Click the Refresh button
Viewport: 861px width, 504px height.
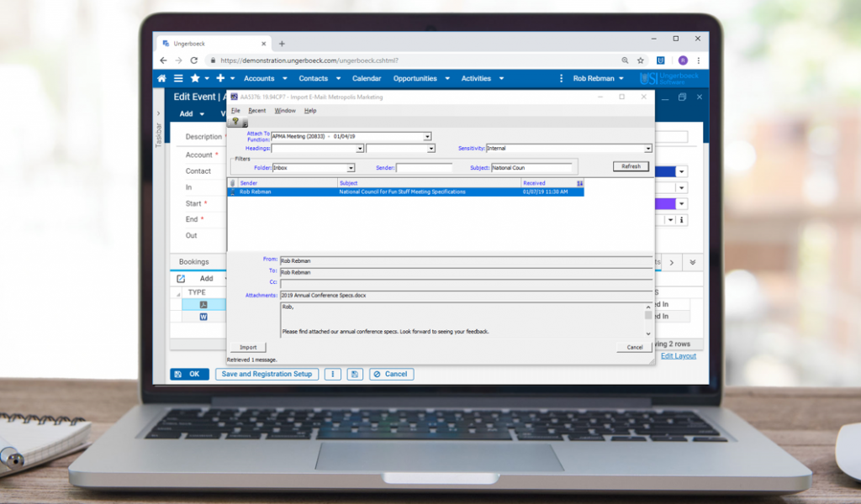click(631, 166)
